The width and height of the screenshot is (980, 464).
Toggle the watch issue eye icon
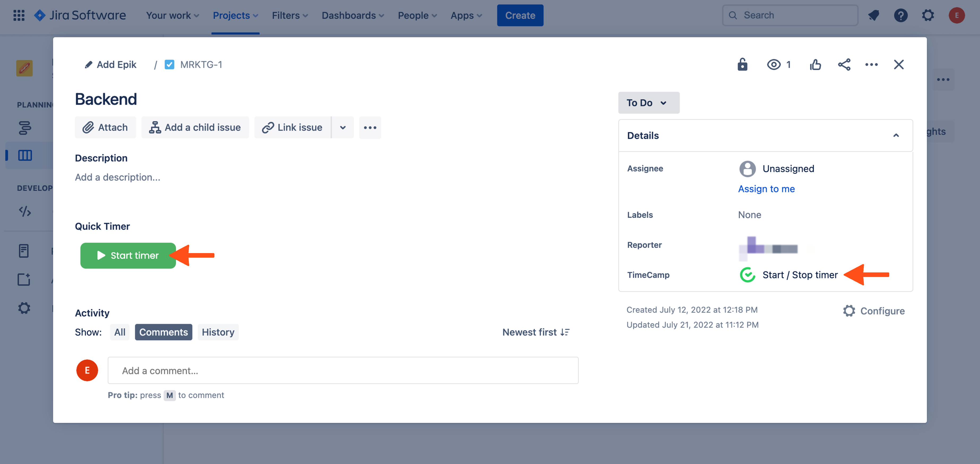click(x=774, y=65)
